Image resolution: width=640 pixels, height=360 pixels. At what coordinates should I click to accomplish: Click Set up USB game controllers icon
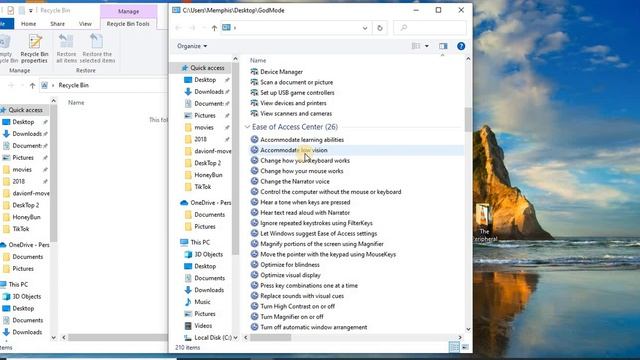[254, 93]
